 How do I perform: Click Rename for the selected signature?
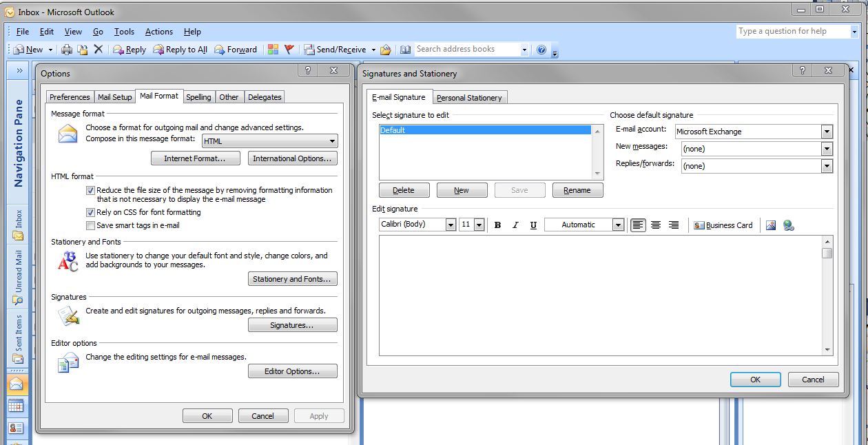pos(577,190)
